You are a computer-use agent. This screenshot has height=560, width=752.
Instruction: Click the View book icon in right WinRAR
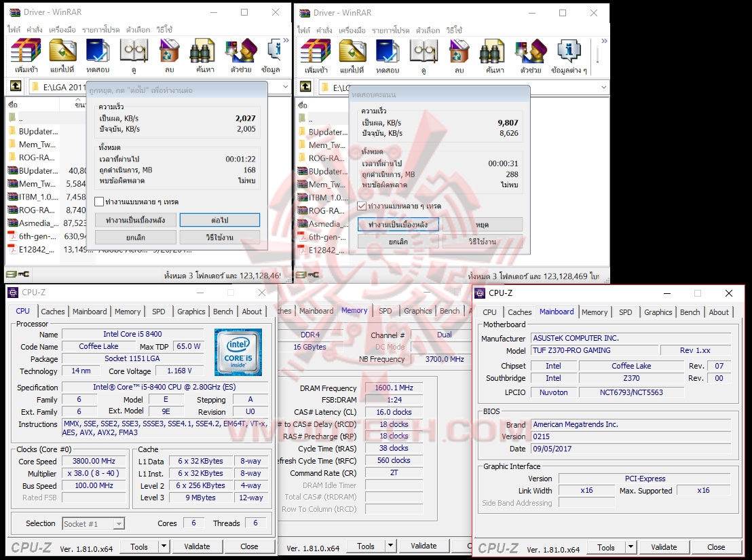[424, 52]
